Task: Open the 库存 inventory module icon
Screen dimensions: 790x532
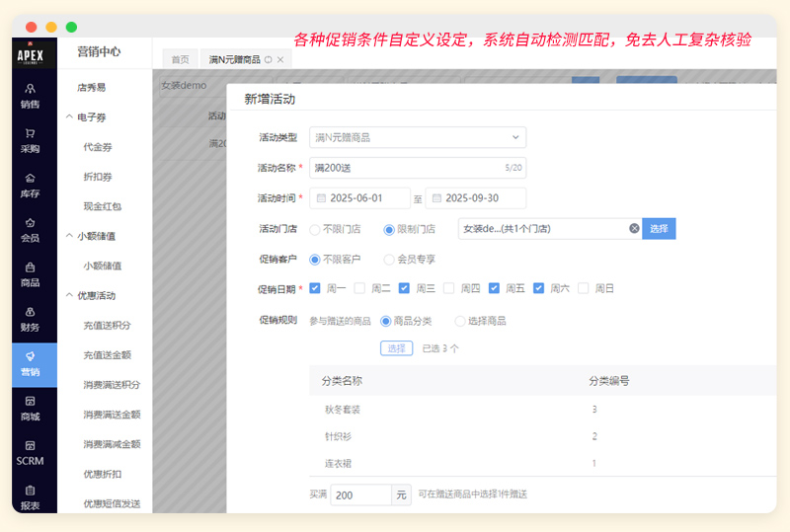Action: [30, 178]
